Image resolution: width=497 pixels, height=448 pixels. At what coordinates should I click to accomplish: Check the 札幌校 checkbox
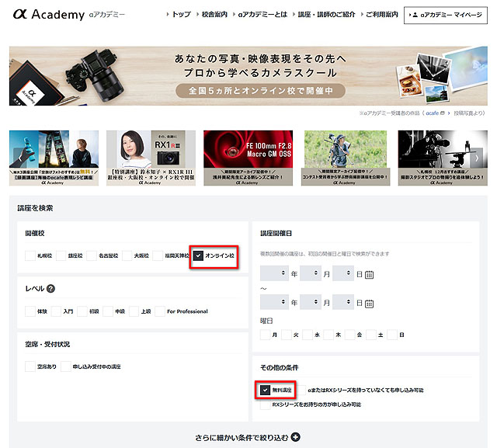click(30, 255)
